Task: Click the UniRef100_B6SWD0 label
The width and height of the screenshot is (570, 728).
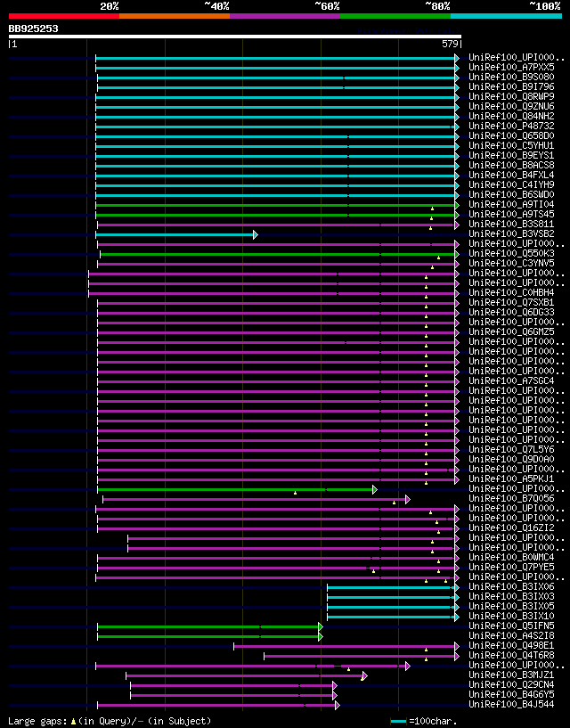Action: 511,194
